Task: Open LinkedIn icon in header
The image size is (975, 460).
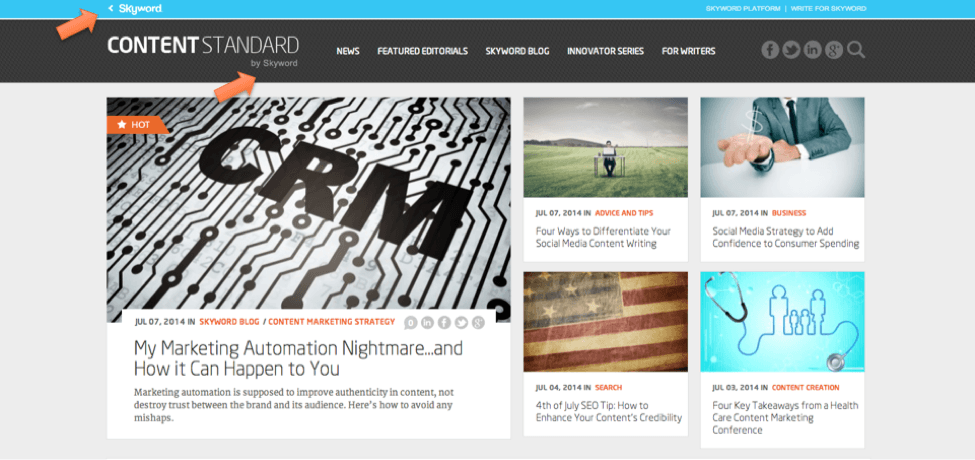Action: (812, 50)
